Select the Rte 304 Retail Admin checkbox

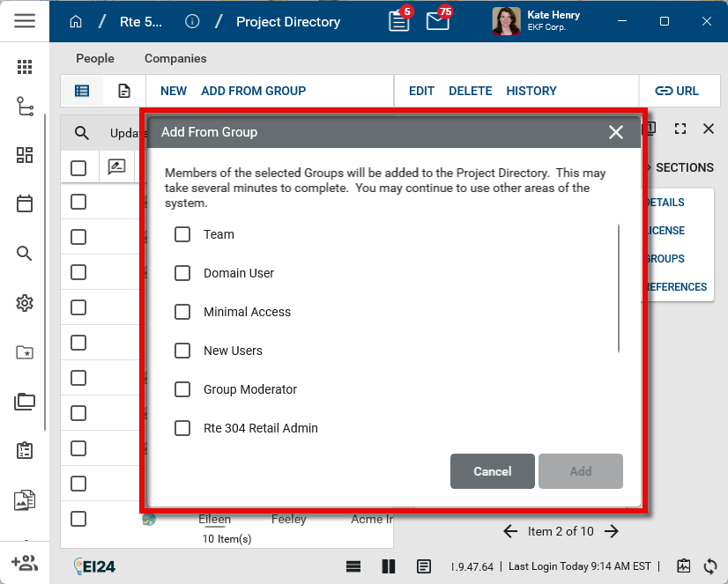(x=182, y=428)
